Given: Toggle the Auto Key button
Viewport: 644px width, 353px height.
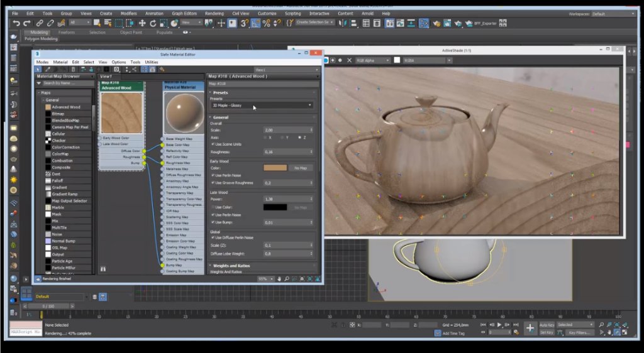Looking at the screenshot, I should click(547, 325).
